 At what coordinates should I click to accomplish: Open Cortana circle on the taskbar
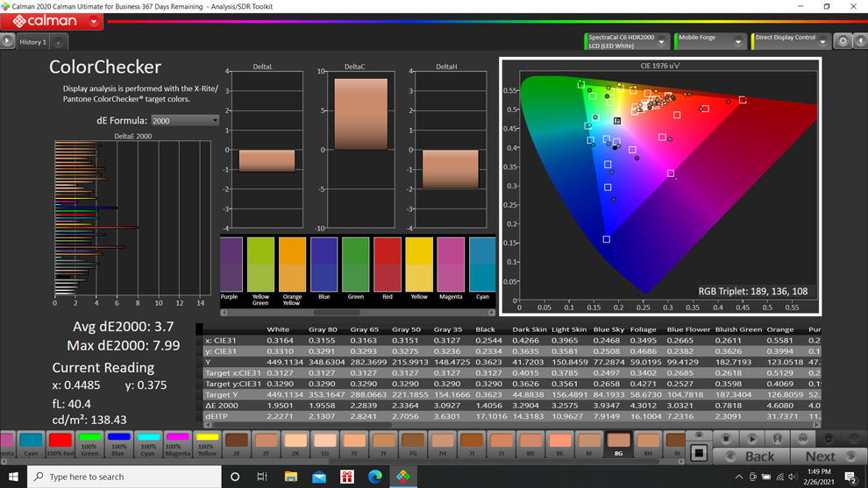(235, 477)
